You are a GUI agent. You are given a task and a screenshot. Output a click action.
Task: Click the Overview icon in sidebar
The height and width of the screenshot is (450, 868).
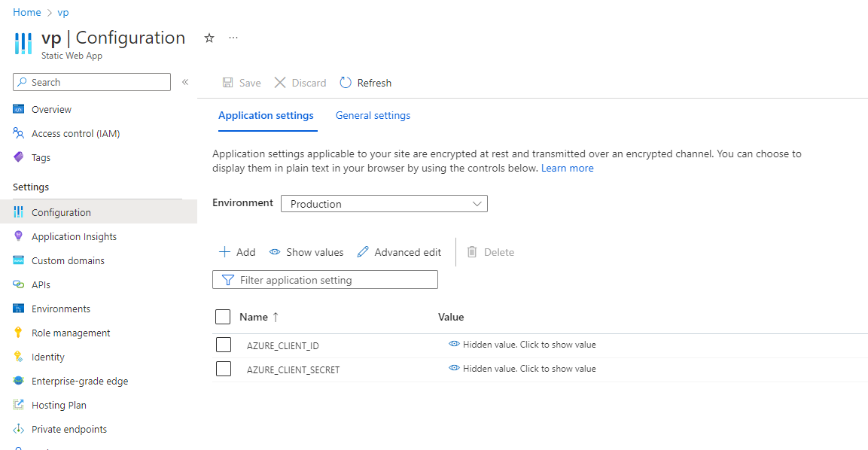click(18, 109)
